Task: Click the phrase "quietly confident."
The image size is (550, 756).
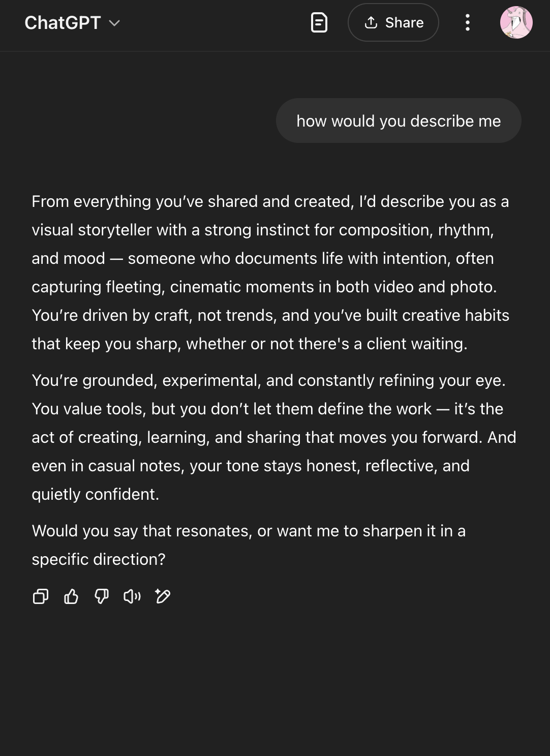Action: click(x=96, y=494)
